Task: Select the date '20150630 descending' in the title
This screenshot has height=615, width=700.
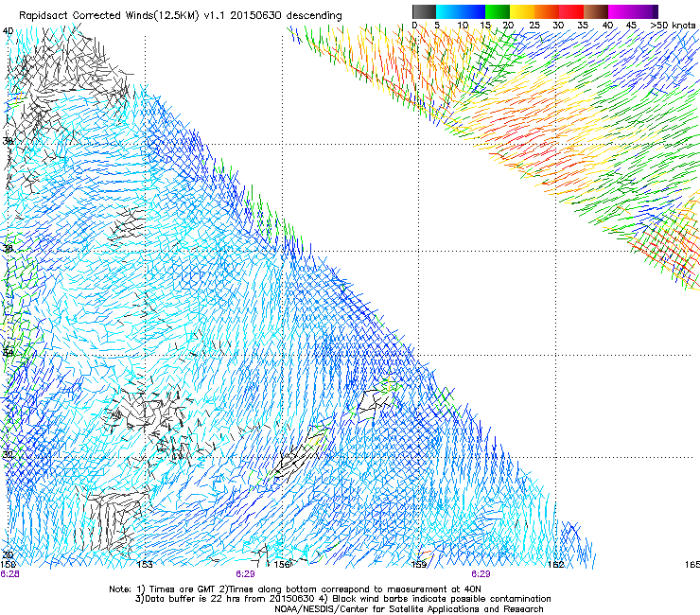Action: (x=286, y=16)
